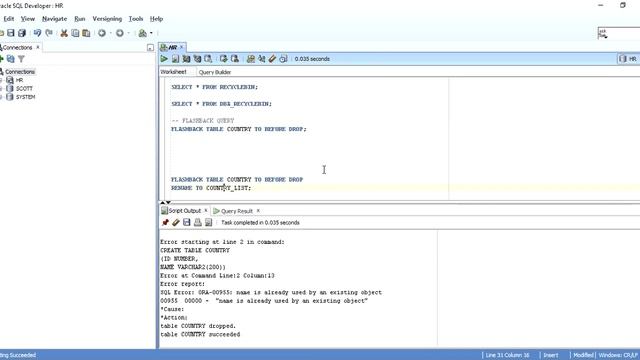Click the Redo icon in main toolbar
640x360 pixels.
click(49, 33)
